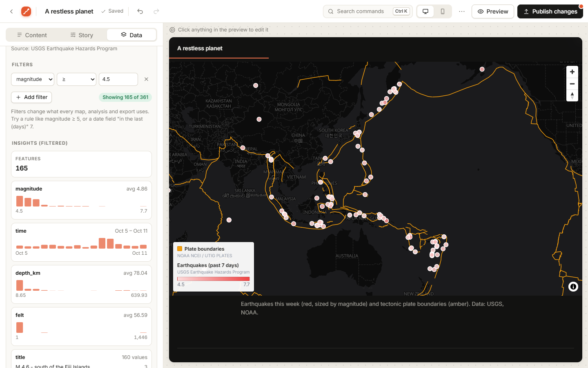
Task: Open the filter field dropdown showing magnitude
Action: point(33,79)
